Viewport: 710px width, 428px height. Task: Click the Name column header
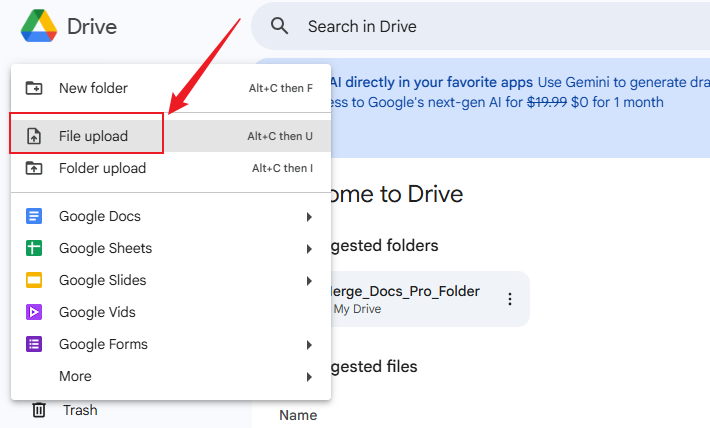(x=298, y=415)
